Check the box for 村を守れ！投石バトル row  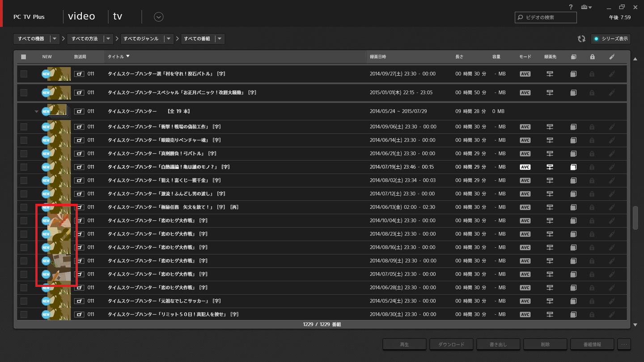tap(24, 74)
